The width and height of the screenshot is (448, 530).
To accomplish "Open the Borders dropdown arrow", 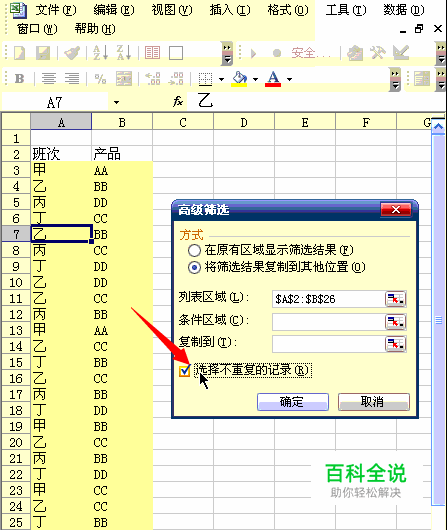I will pyautogui.click(x=221, y=80).
